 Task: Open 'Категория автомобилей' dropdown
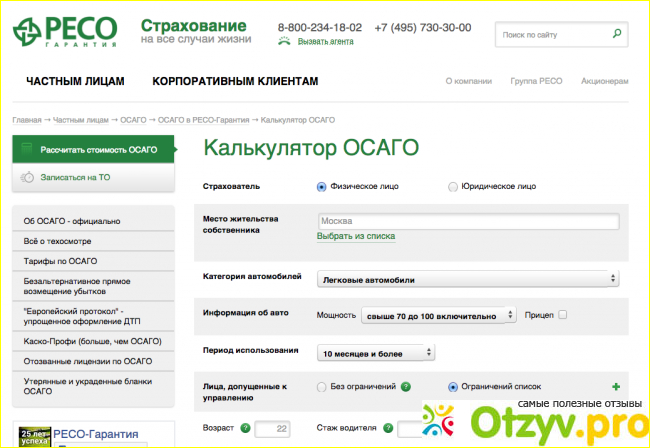[467, 279]
